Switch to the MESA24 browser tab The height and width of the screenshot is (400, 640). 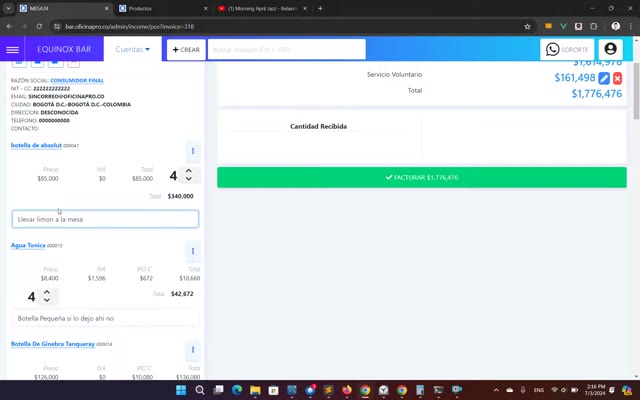click(61, 8)
